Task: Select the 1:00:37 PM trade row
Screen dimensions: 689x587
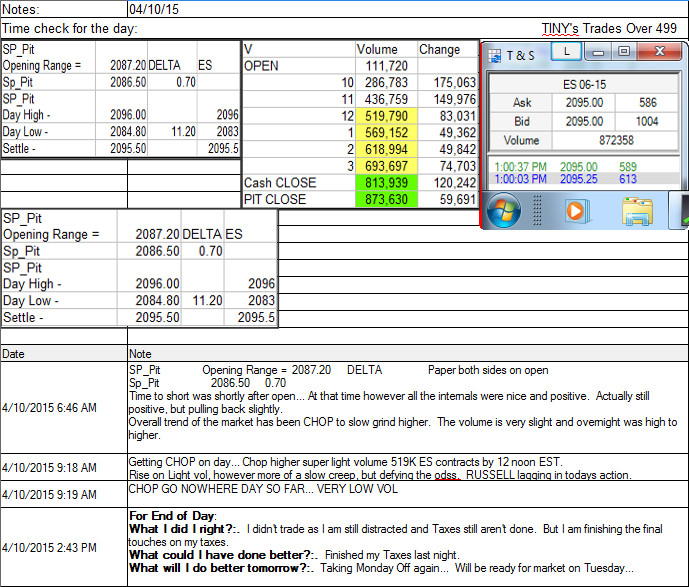Action: point(584,167)
